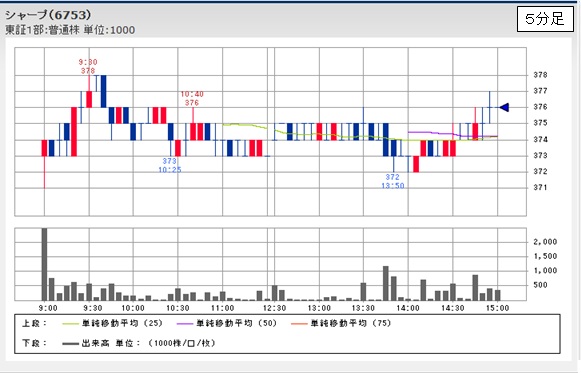This screenshot has height=373, width=581.
Task: Select the 9:30 high label showing 378
Action: point(88,66)
